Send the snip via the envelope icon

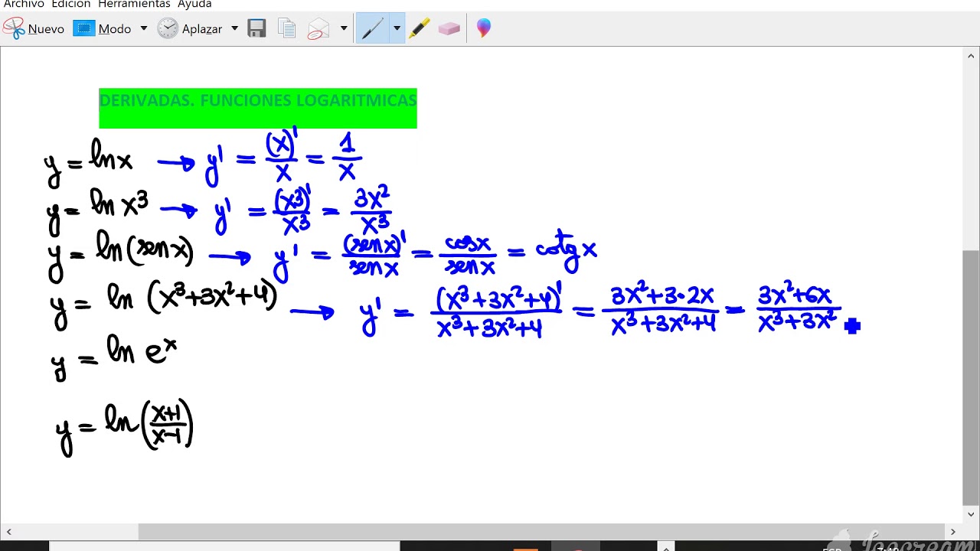(318, 29)
